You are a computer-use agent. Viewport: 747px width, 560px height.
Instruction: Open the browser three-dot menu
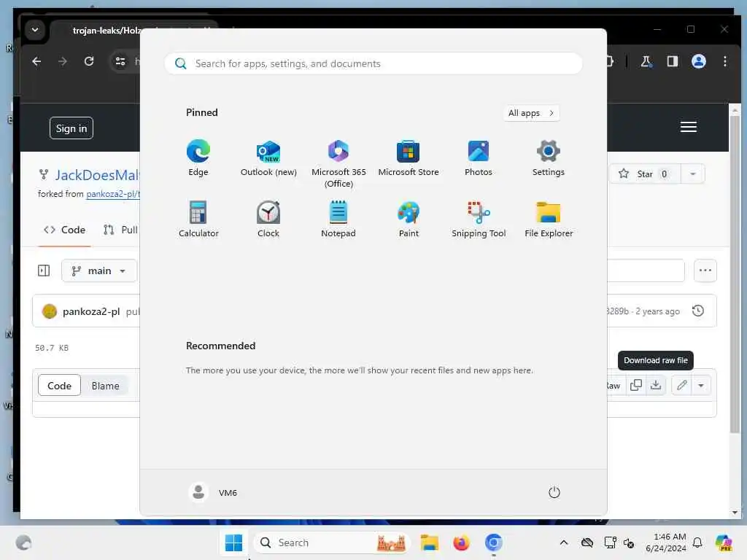tap(724, 61)
